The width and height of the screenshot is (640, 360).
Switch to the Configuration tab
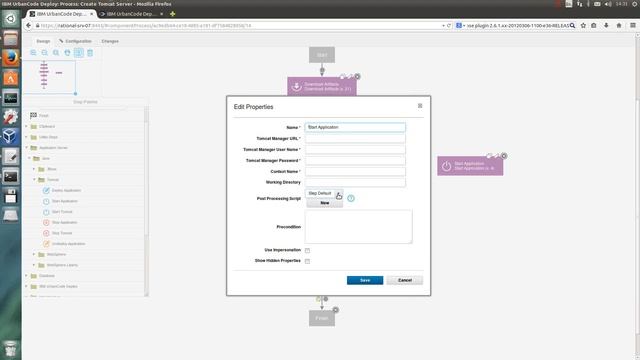tap(75, 41)
